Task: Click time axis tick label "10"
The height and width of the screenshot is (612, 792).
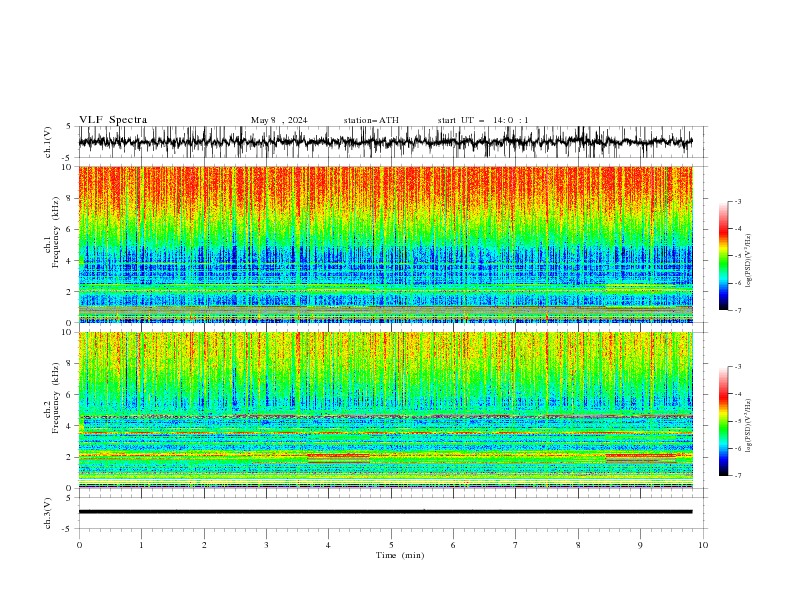Action: (x=703, y=545)
